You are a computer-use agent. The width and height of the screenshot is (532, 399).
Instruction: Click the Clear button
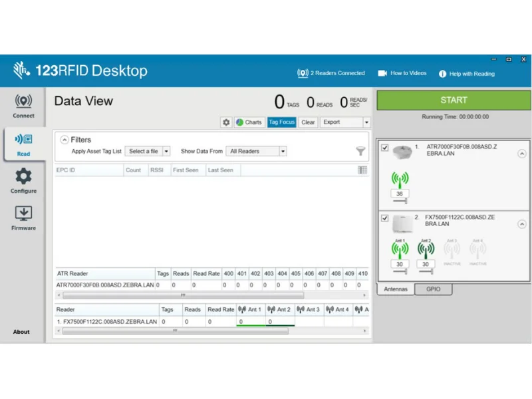[x=308, y=122]
